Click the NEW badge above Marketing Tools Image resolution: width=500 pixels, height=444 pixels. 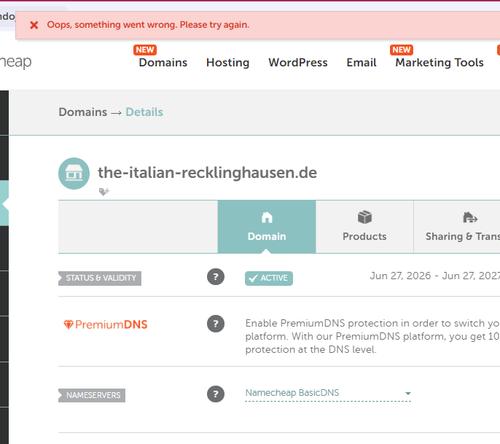(402, 50)
